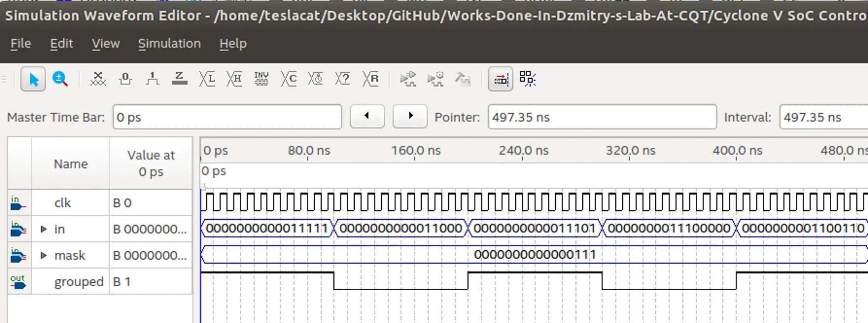Select the 'mask' signal name
The height and width of the screenshot is (323, 868).
click(69, 255)
